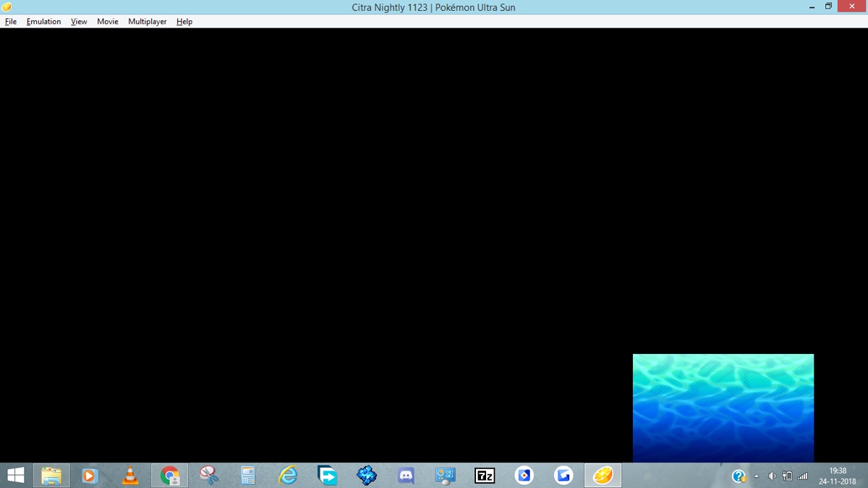Click the help question mark tray icon
This screenshot has height=488, width=868.
(x=739, y=476)
